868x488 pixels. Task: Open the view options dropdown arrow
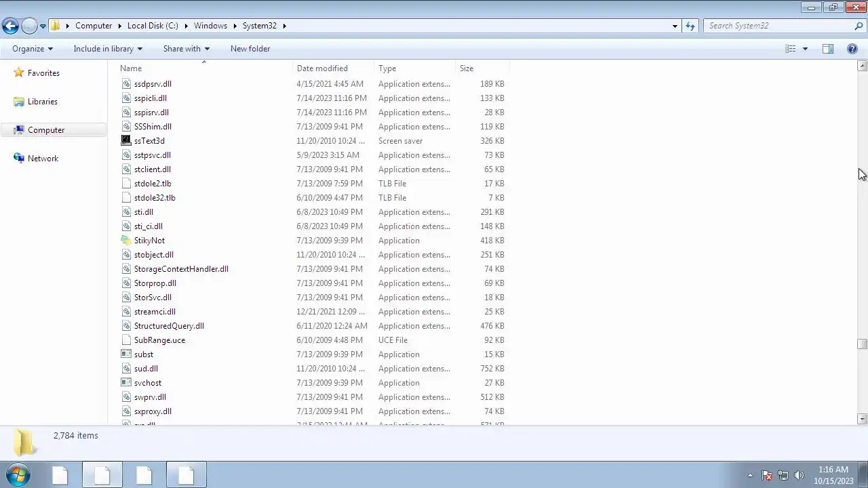coord(805,49)
